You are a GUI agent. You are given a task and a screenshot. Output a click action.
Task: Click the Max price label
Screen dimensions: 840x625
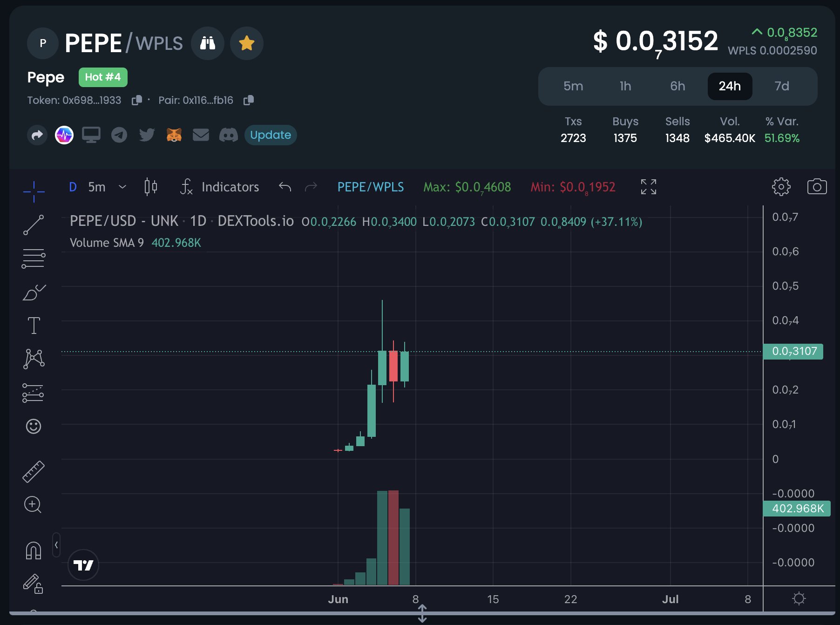[467, 187]
